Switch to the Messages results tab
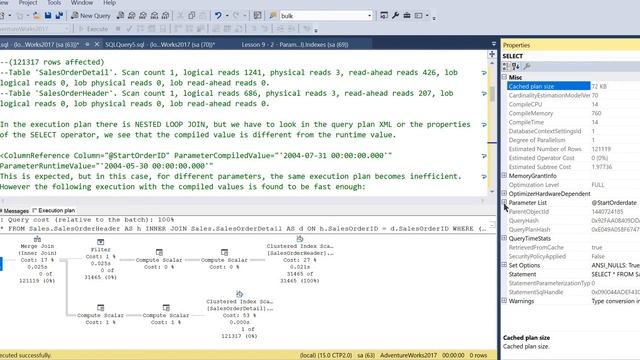Screen dimensions: 640x360 pos(15,211)
